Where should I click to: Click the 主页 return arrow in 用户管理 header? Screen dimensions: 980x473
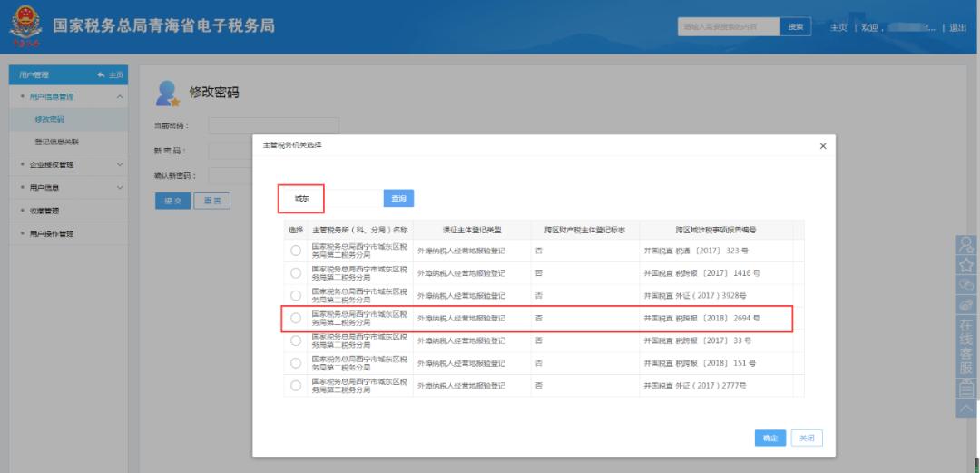point(110,74)
